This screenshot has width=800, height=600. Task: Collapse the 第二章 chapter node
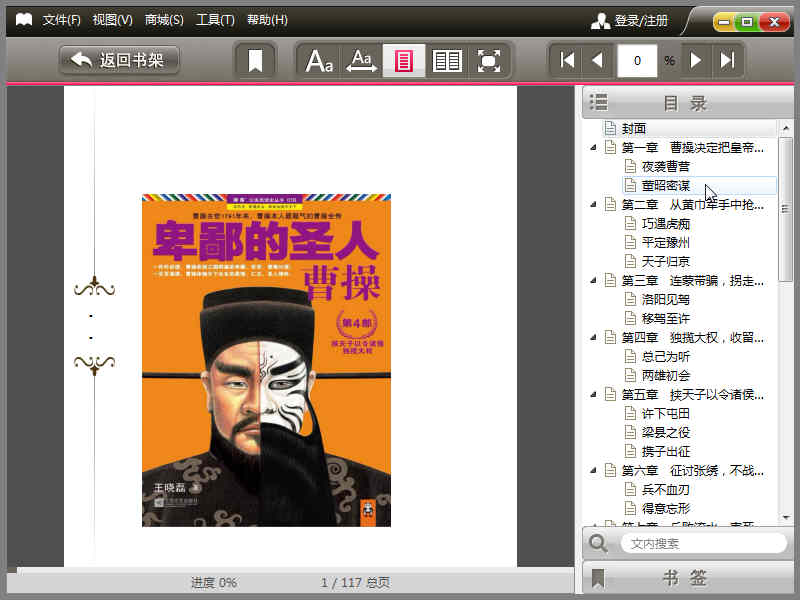593,205
